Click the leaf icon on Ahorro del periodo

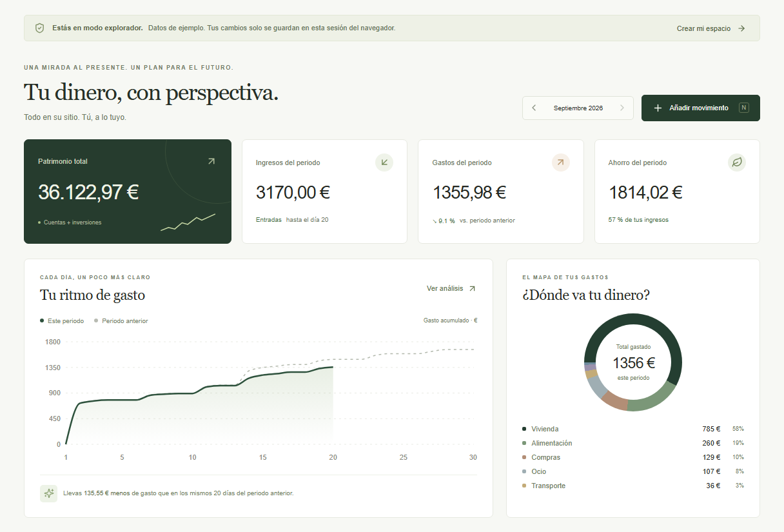(x=737, y=163)
